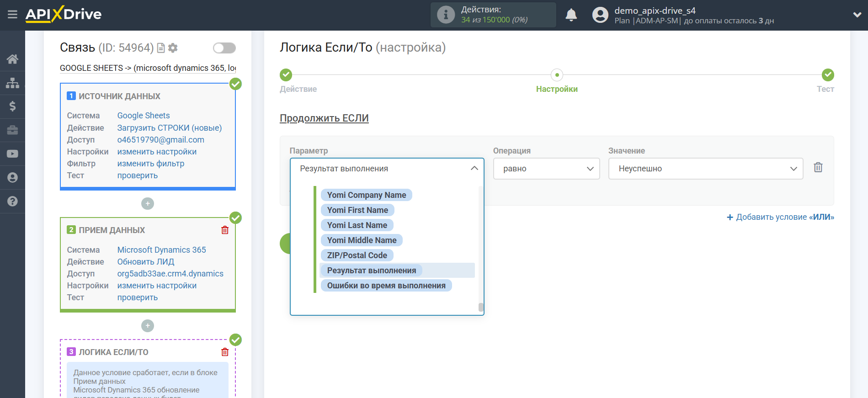The width and height of the screenshot is (868, 398).
Task: Click the actions info icon
Action: [x=446, y=15]
